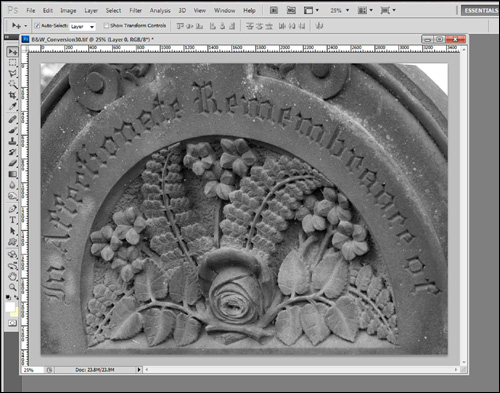500x393 pixels.
Task: Select the Move tool in the toolbox
Action: (x=13, y=52)
